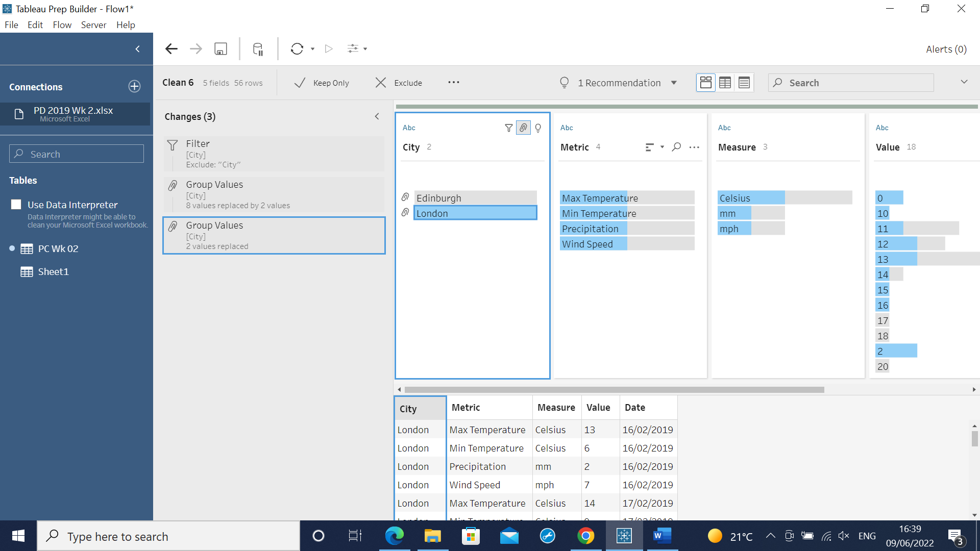Switch to list view

744,83
